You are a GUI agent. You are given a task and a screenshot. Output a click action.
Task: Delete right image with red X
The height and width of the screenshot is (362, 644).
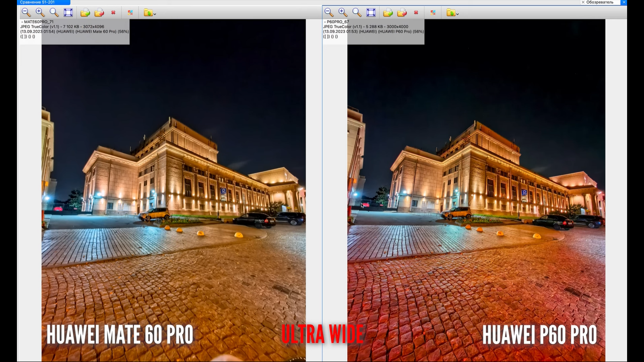pyautogui.click(x=416, y=12)
